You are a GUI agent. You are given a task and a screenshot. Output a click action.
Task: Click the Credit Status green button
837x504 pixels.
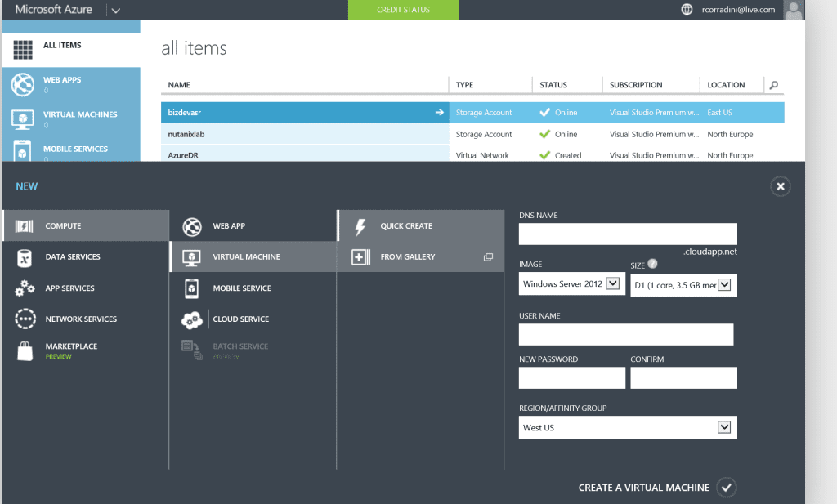[x=403, y=10]
